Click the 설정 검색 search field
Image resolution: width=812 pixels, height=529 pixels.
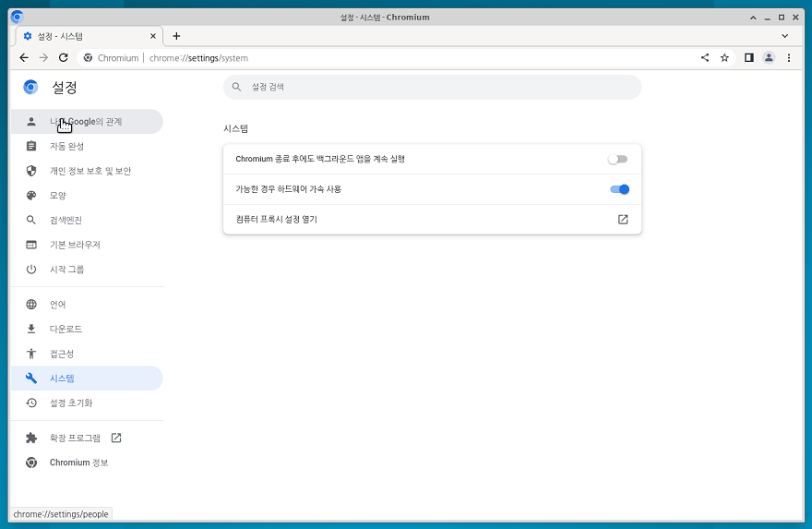432,87
